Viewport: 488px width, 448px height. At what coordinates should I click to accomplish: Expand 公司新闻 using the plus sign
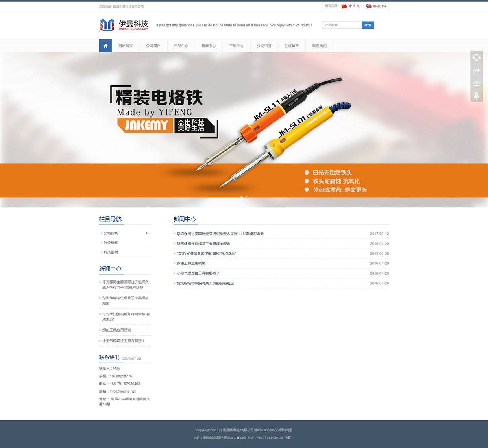click(147, 233)
